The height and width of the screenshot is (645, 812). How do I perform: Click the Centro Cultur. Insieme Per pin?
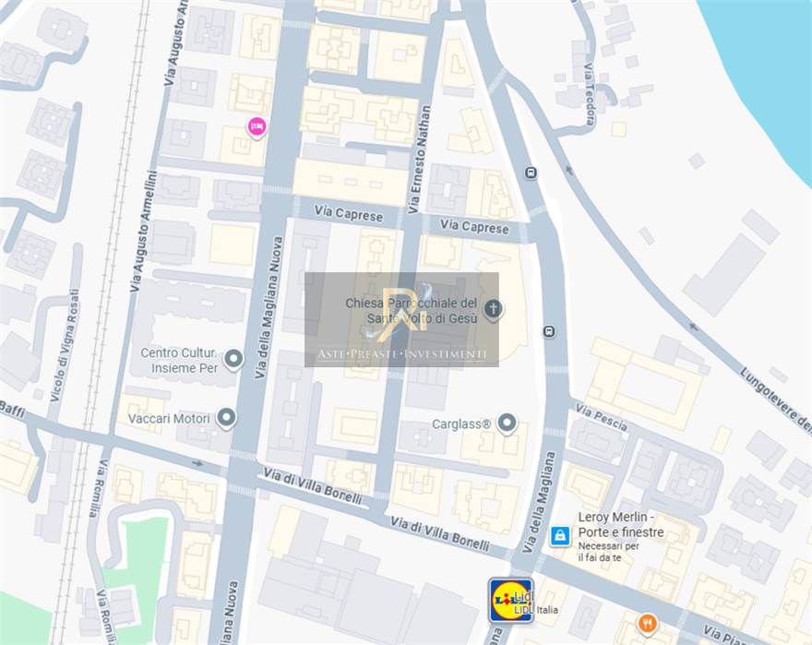tap(233, 359)
